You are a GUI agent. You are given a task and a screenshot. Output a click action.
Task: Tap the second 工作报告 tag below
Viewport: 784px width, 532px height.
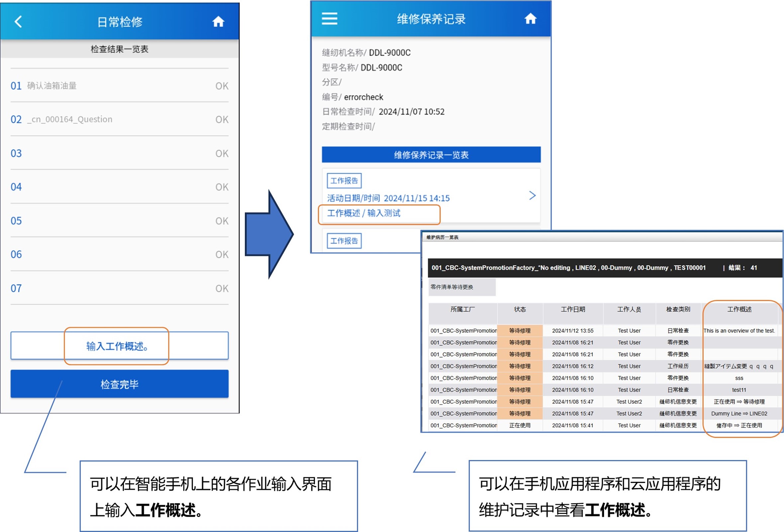(x=344, y=241)
